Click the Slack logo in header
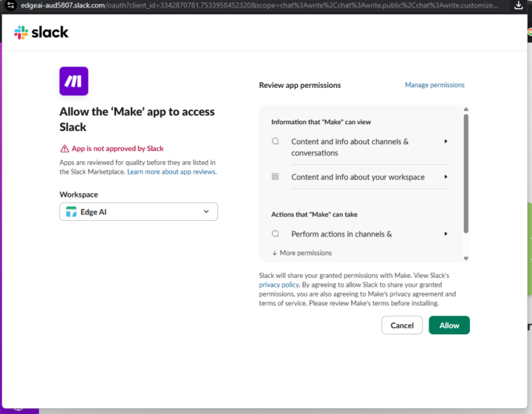Viewport: 532px width, 414px height. pos(41,33)
